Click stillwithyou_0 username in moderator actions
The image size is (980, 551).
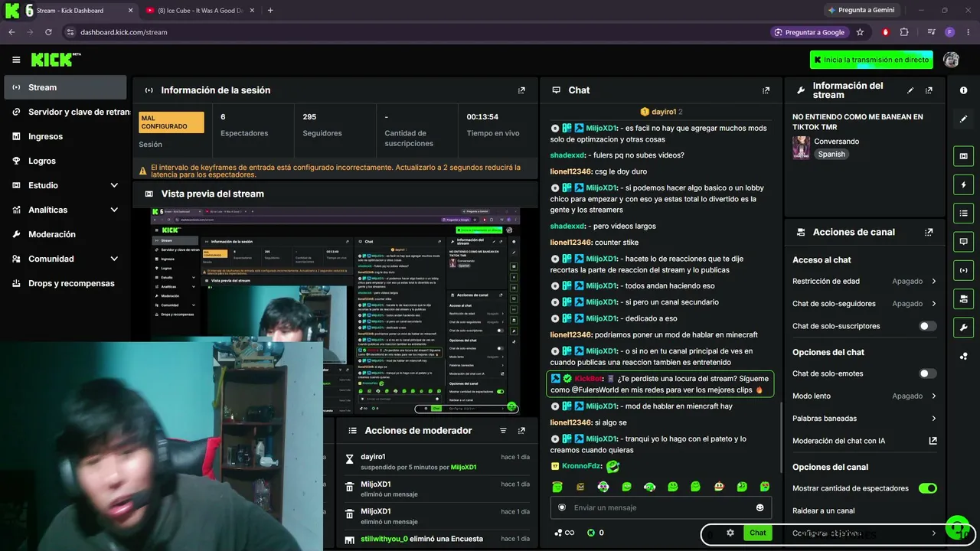tap(384, 539)
